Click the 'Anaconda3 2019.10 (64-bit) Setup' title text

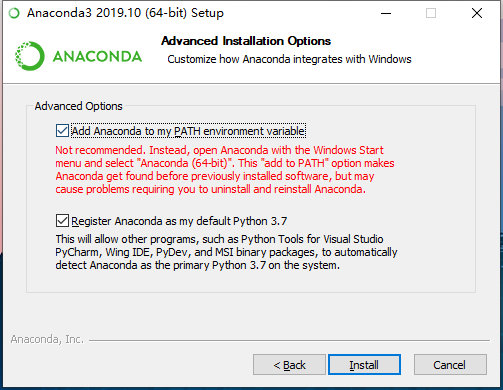pyautogui.click(x=125, y=13)
